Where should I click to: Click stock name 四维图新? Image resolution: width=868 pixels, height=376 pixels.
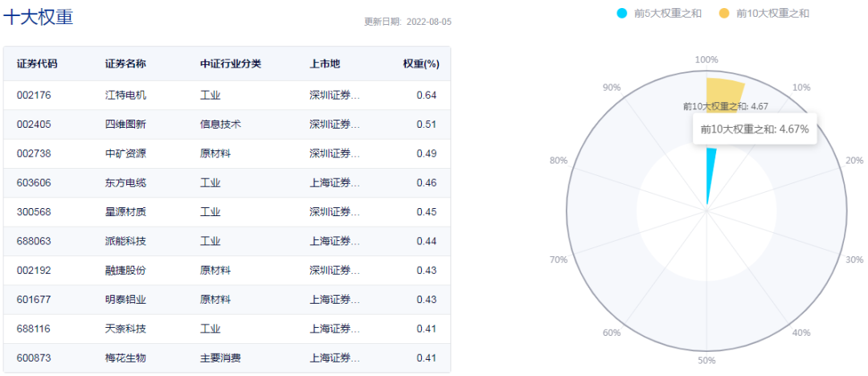(125, 125)
